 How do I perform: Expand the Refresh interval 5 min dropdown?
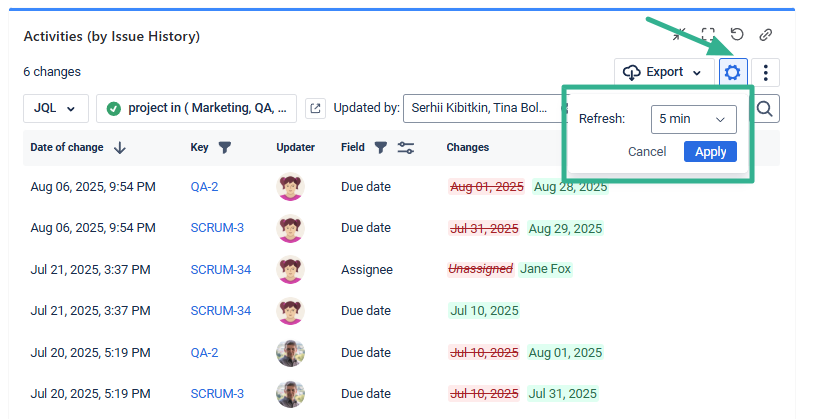point(693,119)
